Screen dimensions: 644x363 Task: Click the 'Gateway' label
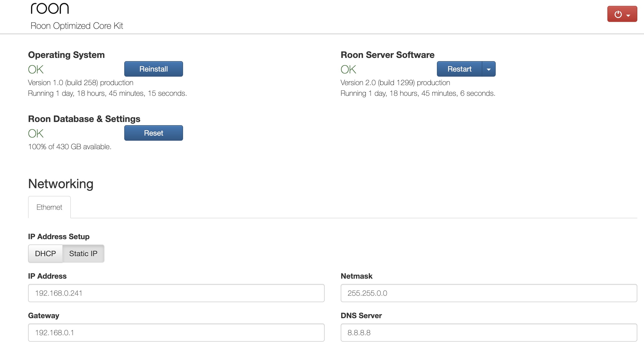click(44, 315)
